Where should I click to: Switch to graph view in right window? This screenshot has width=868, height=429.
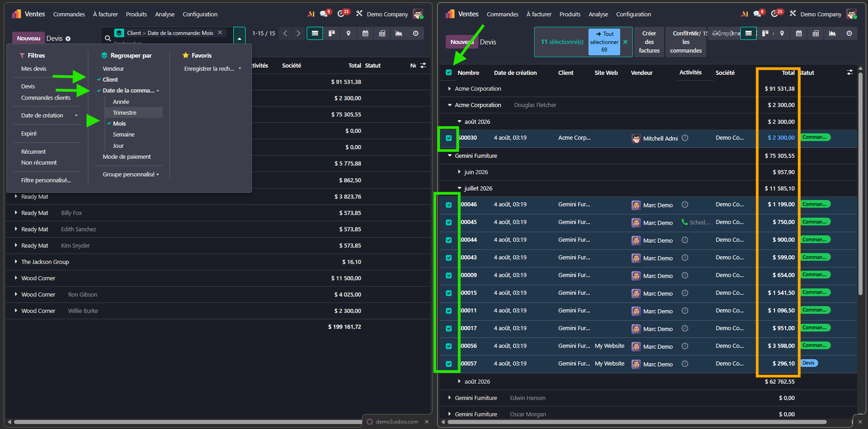pos(832,33)
